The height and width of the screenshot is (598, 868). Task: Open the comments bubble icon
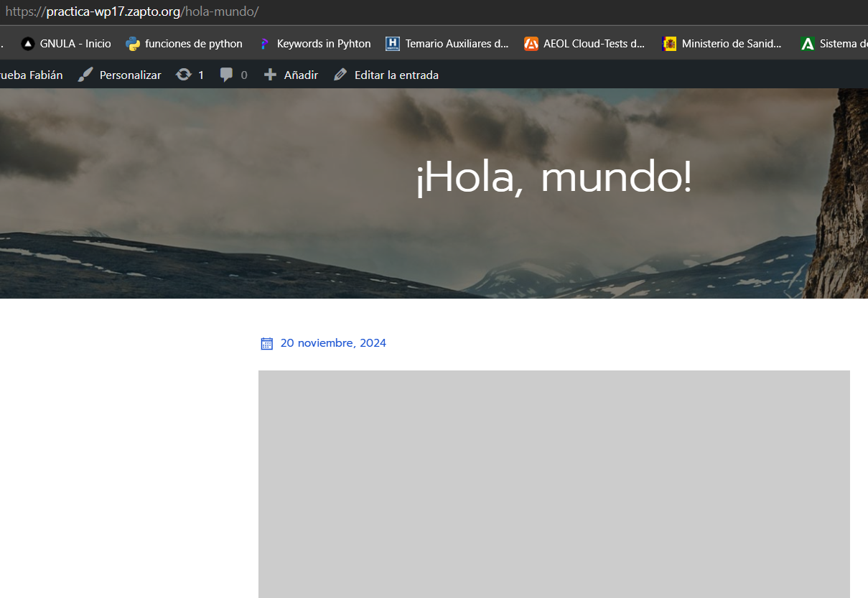point(227,75)
